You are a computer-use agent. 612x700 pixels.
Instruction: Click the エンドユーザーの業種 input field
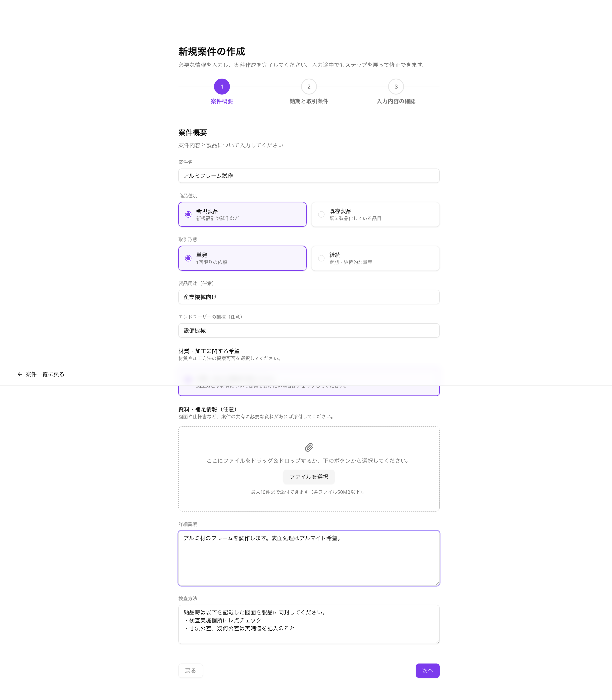pos(309,330)
